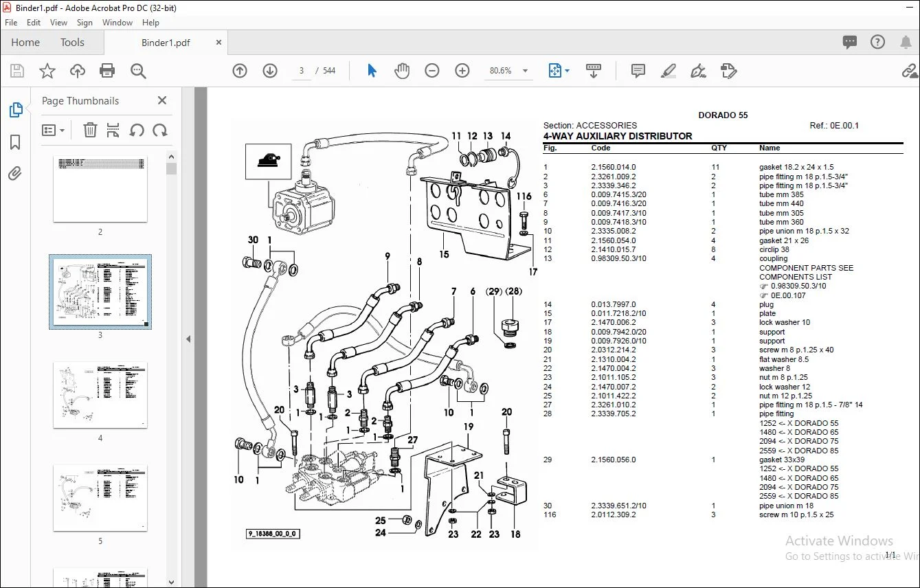The height and width of the screenshot is (588, 920).
Task: Add a comment with the sticky note tool
Action: point(638,71)
